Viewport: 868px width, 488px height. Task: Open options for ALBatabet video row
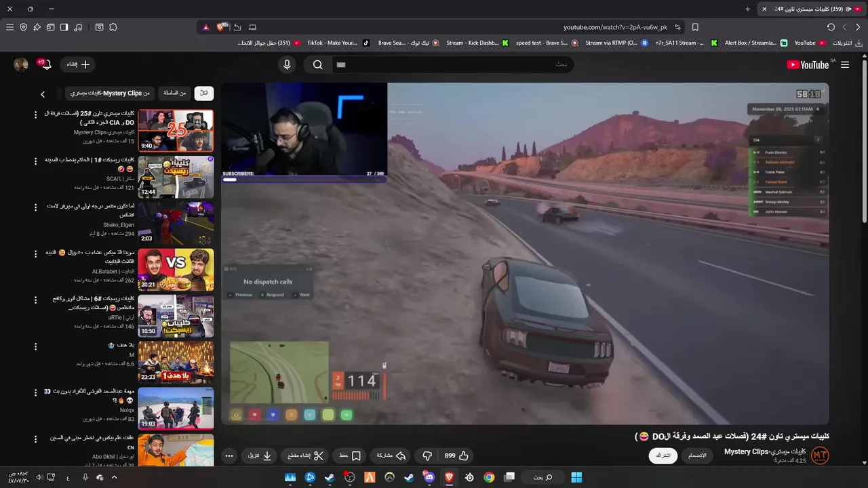pos(36,253)
